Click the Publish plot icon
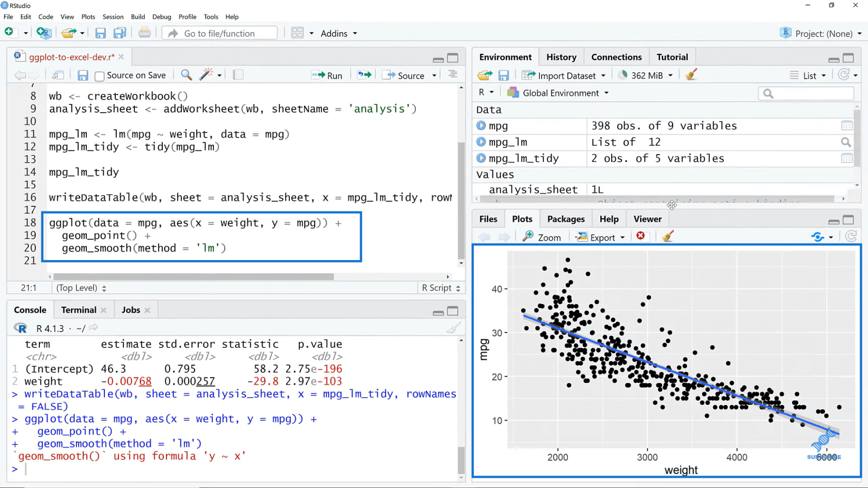 pyautogui.click(x=817, y=237)
